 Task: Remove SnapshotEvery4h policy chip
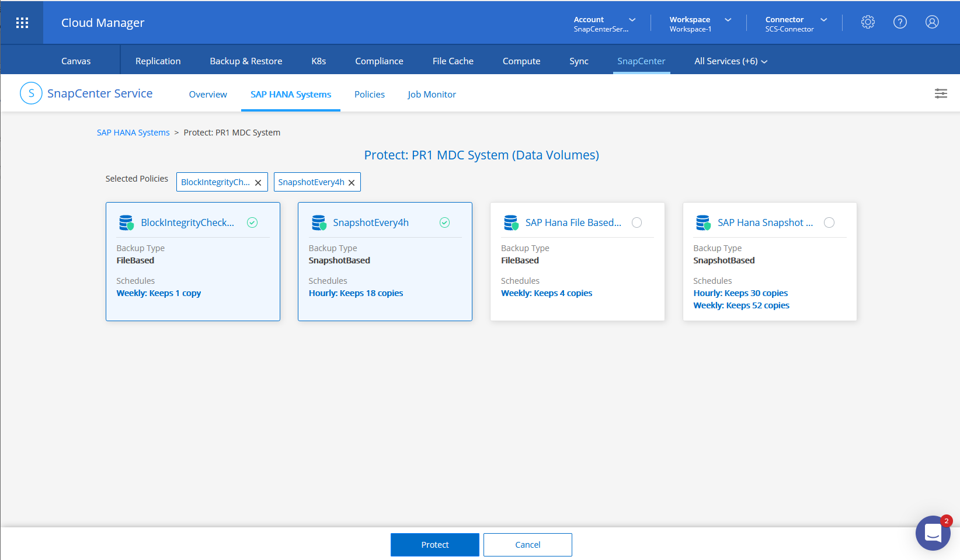pyautogui.click(x=352, y=183)
